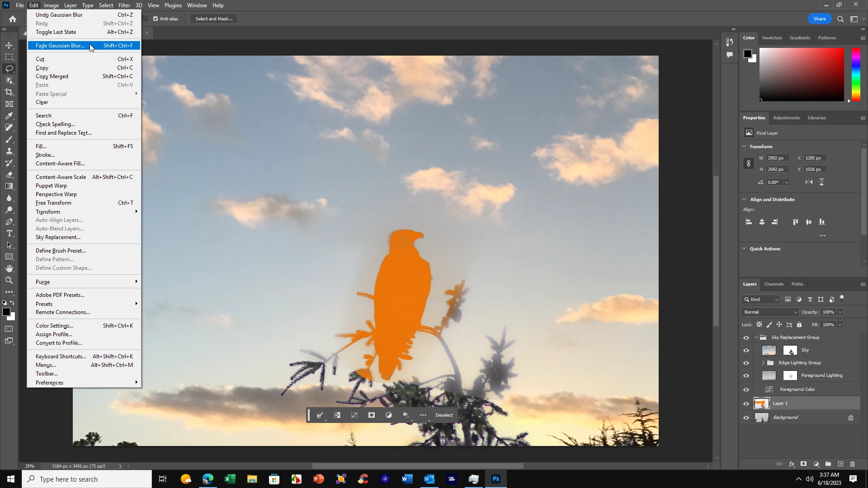Viewport: 868px width, 488px height.
Task: Select the Eraser tool
Action: pos(9,174)
